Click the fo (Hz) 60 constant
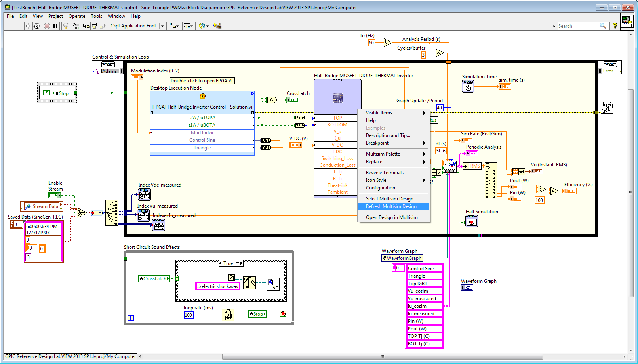Screen dimensions: 638x364 pos(371,43)
